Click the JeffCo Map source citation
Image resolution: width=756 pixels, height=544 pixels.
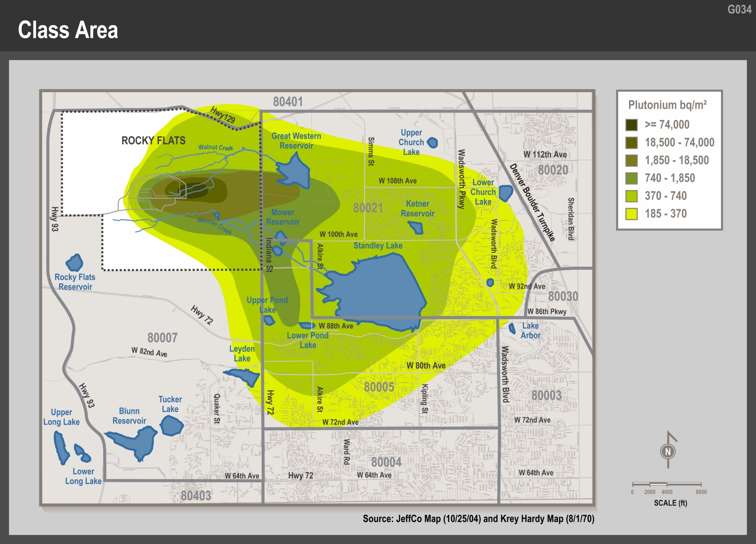(x=478, y=519)
